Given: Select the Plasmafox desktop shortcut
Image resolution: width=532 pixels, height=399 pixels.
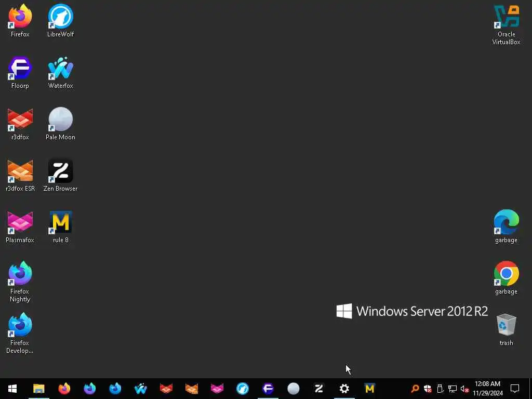Looking at the screenshot, I should [20, 227].
